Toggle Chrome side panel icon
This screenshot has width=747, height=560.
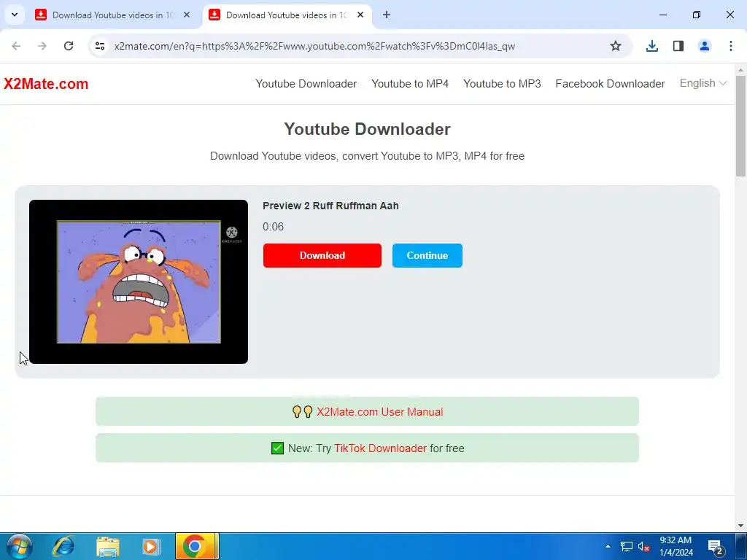(x=678, y=46)
